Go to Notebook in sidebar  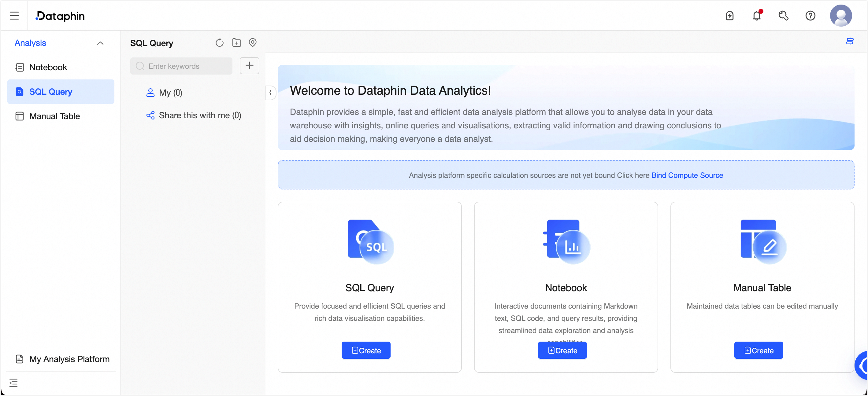point(48,67)
